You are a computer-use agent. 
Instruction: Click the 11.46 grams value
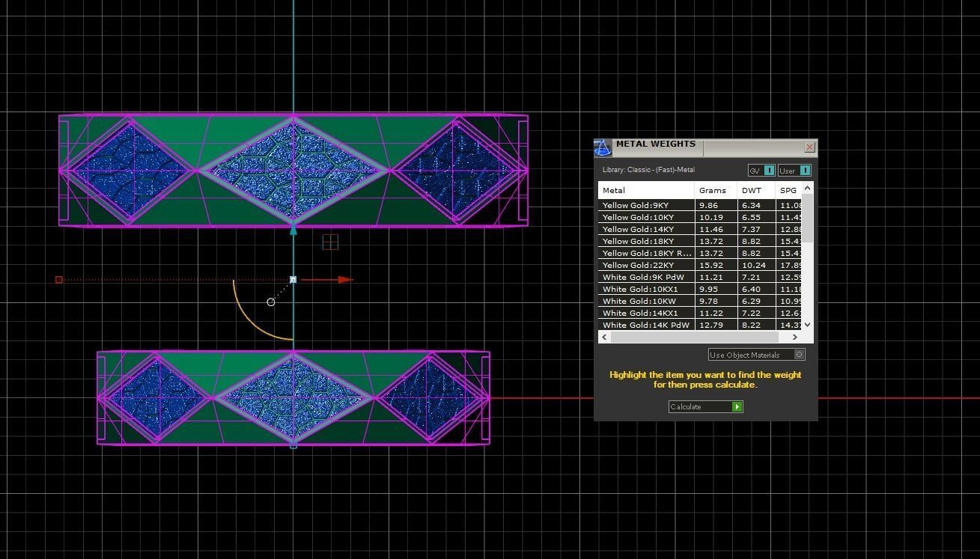pos(711,229)
